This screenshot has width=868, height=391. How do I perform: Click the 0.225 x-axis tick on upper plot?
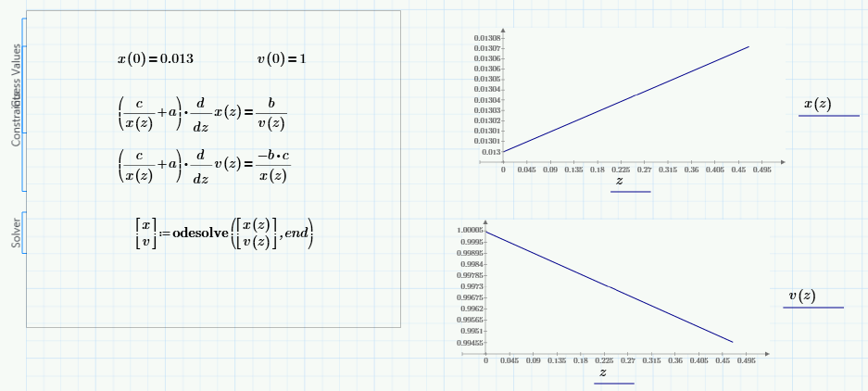pos(621,170)
